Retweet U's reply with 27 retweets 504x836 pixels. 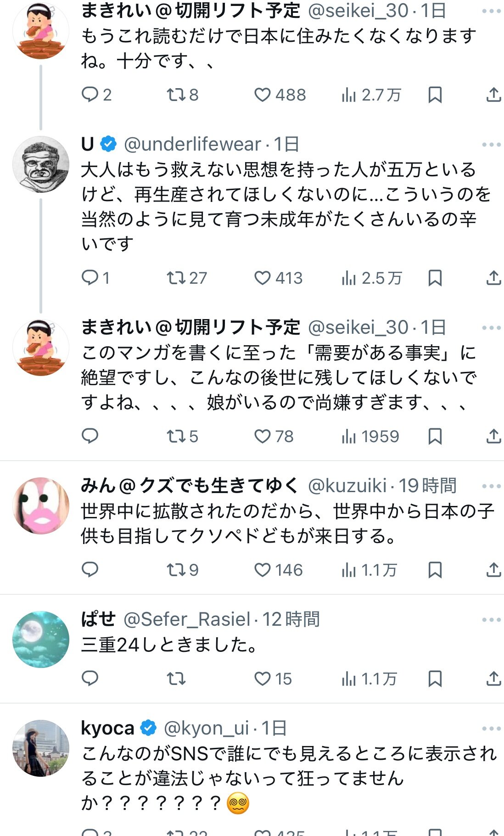(186, 278)
